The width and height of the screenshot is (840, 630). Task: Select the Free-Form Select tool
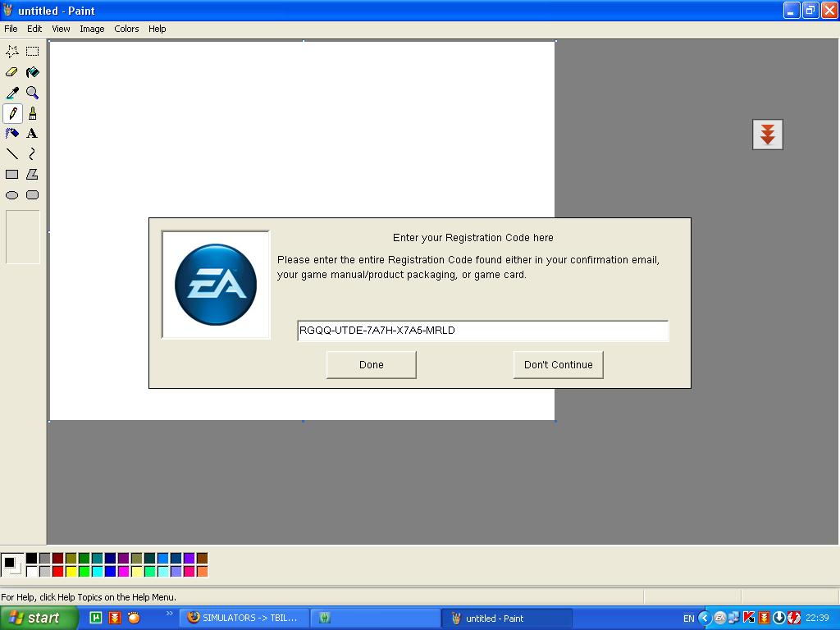point(12,52)
